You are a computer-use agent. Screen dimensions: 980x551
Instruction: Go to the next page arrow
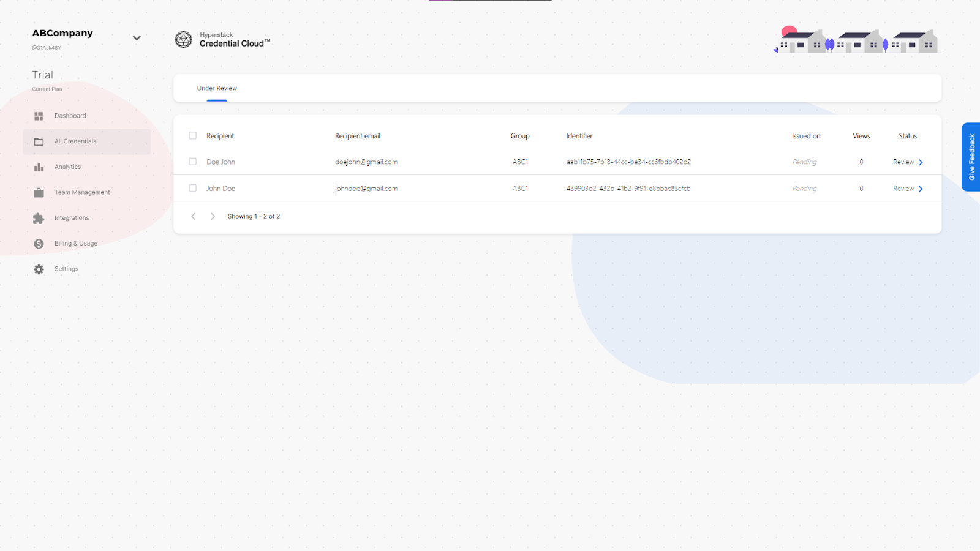pos(213,216)
